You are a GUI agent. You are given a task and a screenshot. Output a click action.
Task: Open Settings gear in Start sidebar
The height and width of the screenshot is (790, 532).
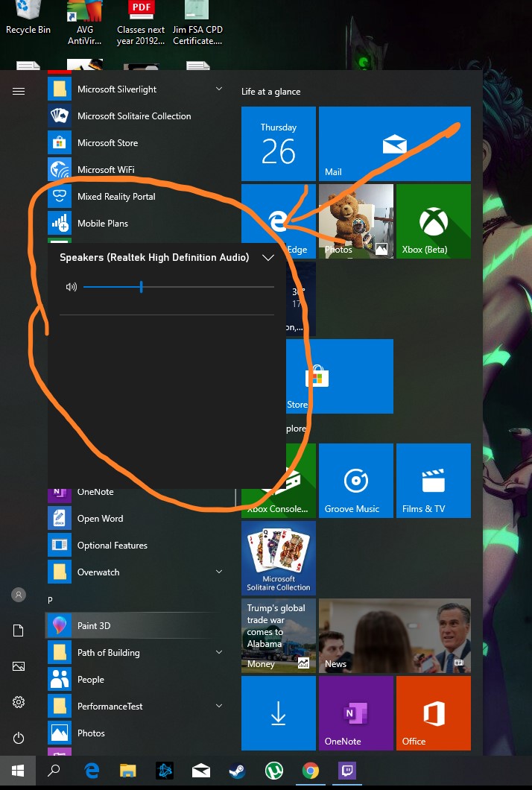pos(19,702)
